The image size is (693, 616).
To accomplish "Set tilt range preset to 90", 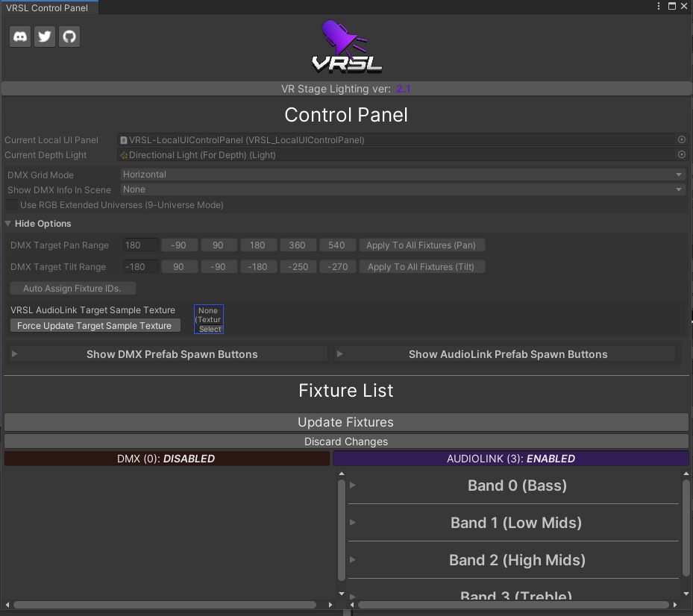I will [179, 267].
